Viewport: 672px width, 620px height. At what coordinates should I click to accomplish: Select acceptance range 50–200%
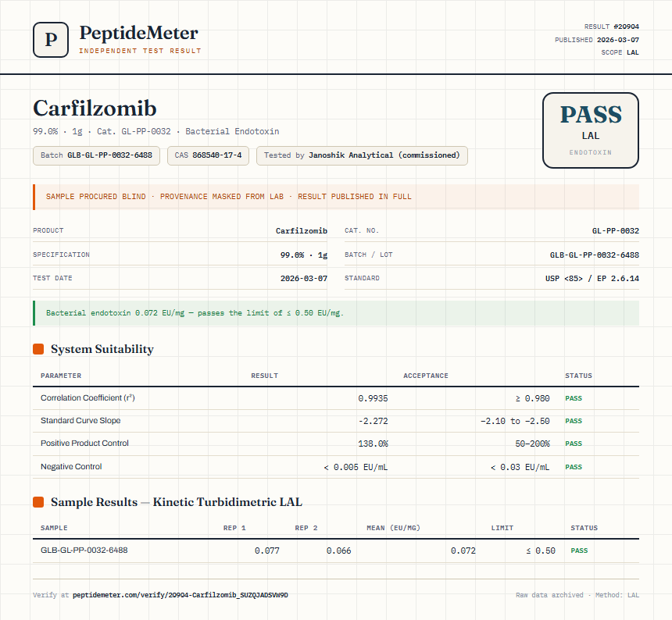coord(532,444)
